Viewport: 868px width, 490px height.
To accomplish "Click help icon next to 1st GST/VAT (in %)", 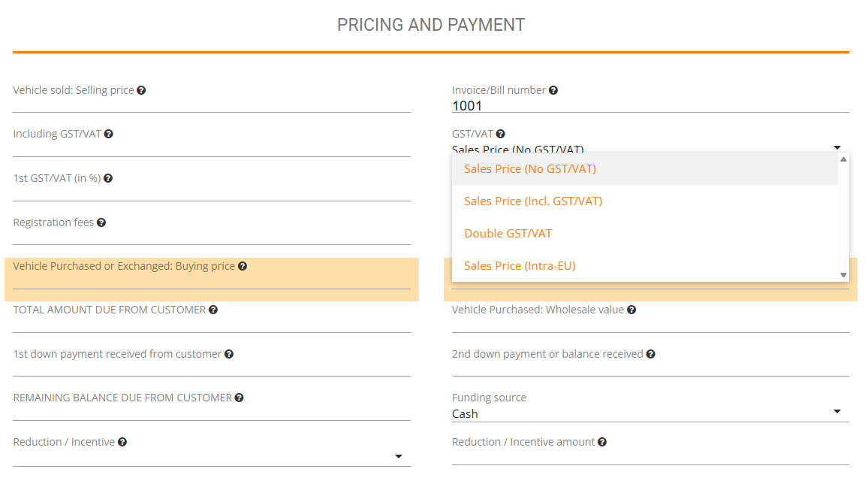I will (108, 178).
